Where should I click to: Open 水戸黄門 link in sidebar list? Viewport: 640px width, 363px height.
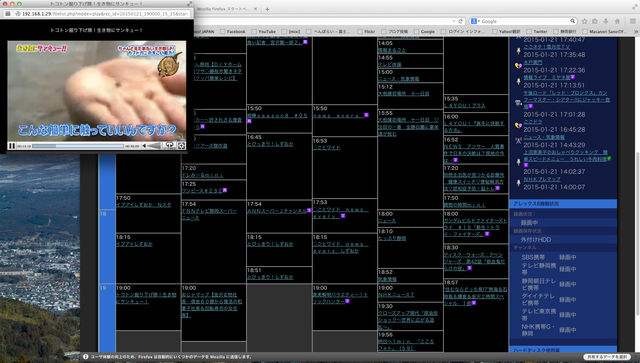[533, 62]
